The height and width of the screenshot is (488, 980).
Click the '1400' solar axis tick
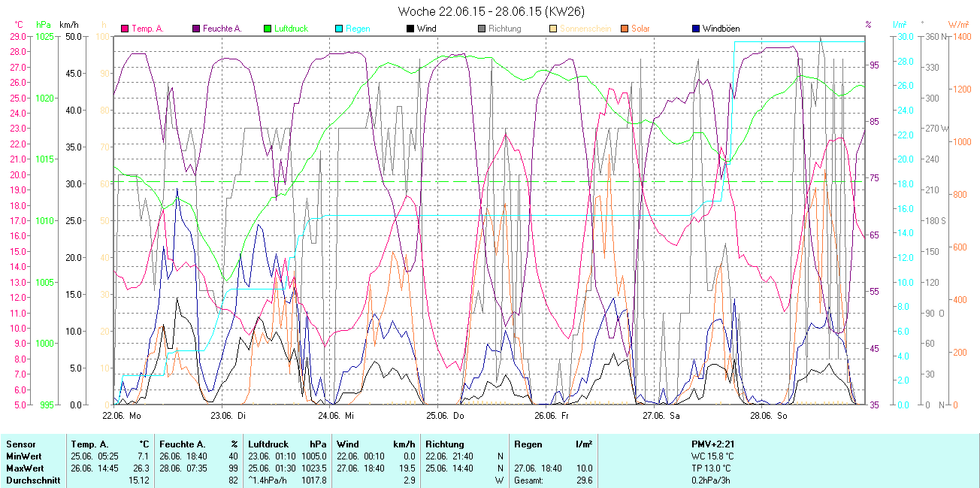click(x=960, y=36)
